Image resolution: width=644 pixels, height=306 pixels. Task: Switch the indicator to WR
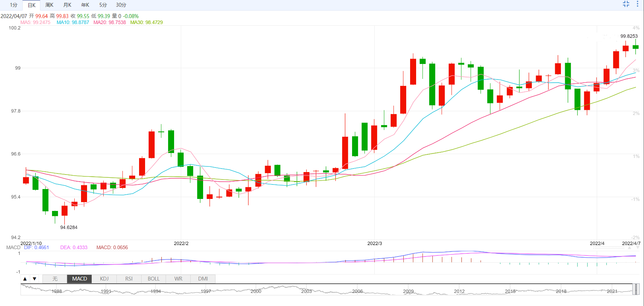click(178, 279)
